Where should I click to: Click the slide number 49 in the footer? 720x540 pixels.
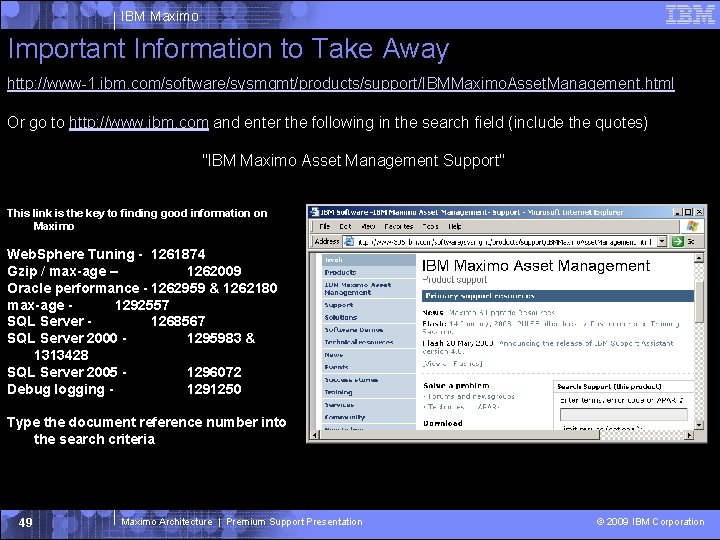click(25, 522)
